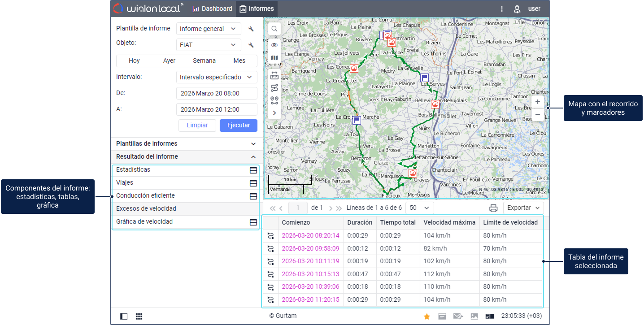
Task: Toggle visible layers eye icon on map
Action: (x=274, y=45)
